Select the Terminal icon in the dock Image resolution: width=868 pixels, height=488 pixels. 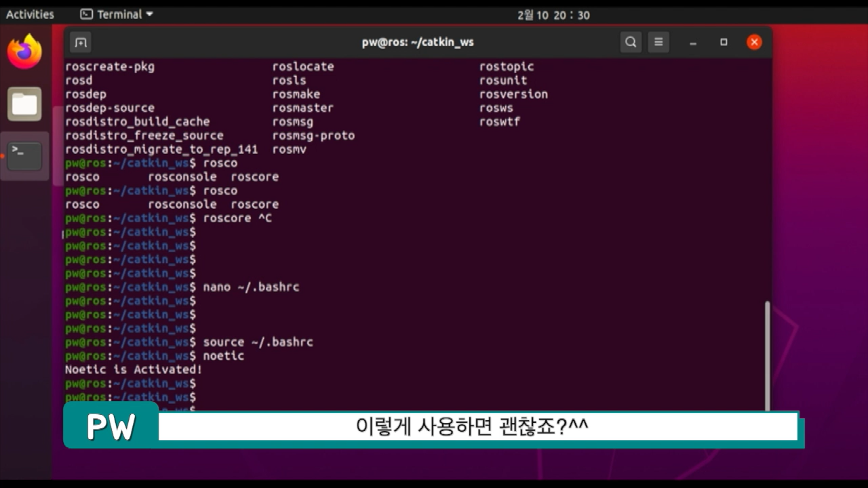24,156
